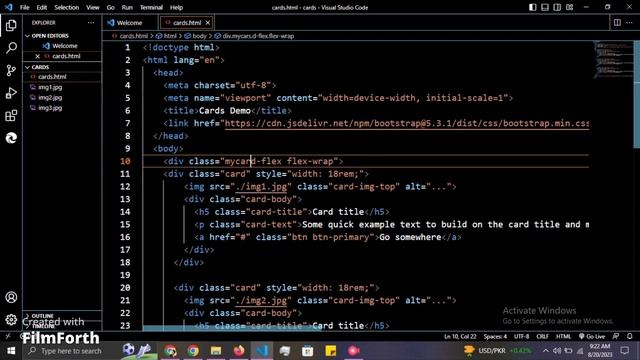640x360 pixels.
Task: Select Welcome in Open Editors
Action: 64,46
